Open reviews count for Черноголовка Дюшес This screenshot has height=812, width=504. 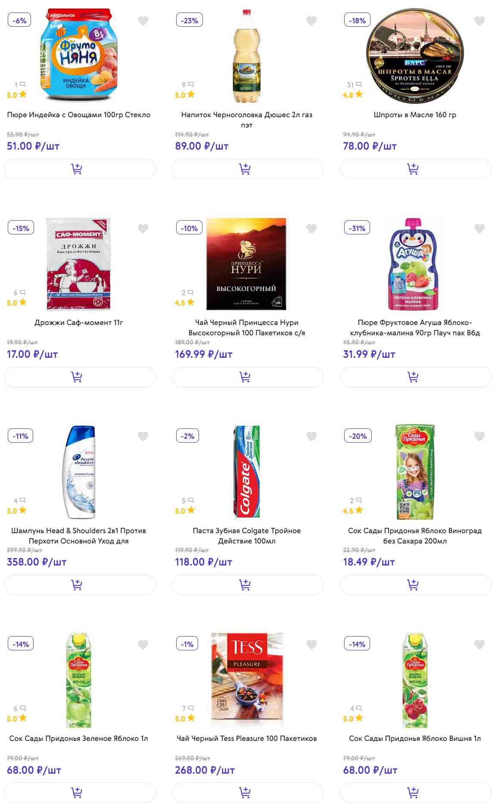tap(187, 85)
